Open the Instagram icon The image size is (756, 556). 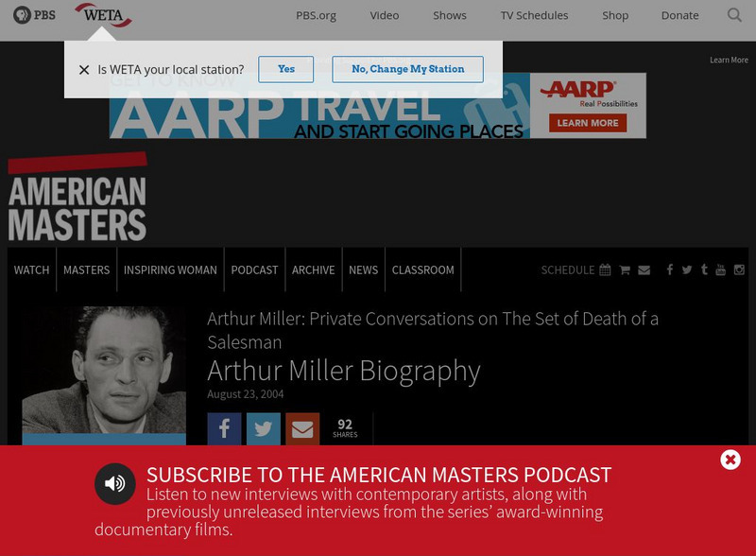[x=739, y=269]
